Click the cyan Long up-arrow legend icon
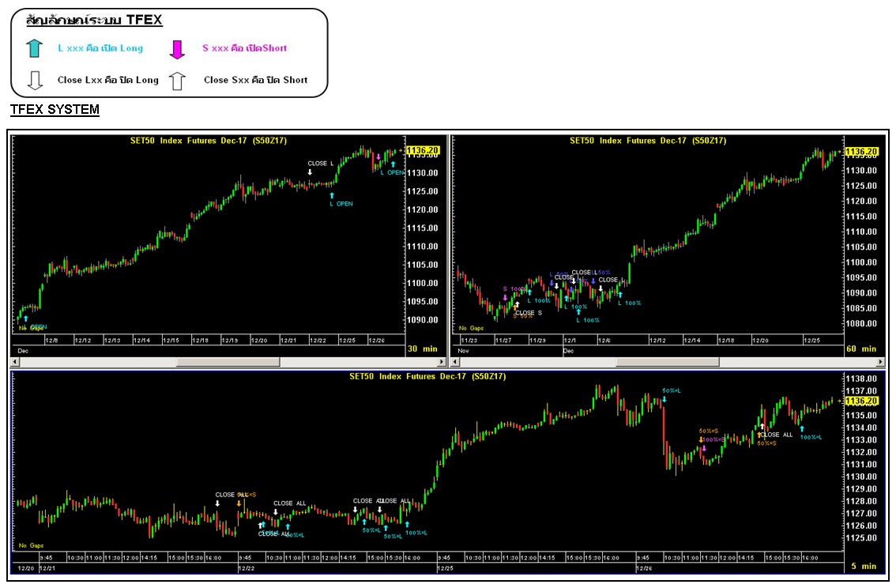This screenshot has height=588, width=896. click(34, 48)
